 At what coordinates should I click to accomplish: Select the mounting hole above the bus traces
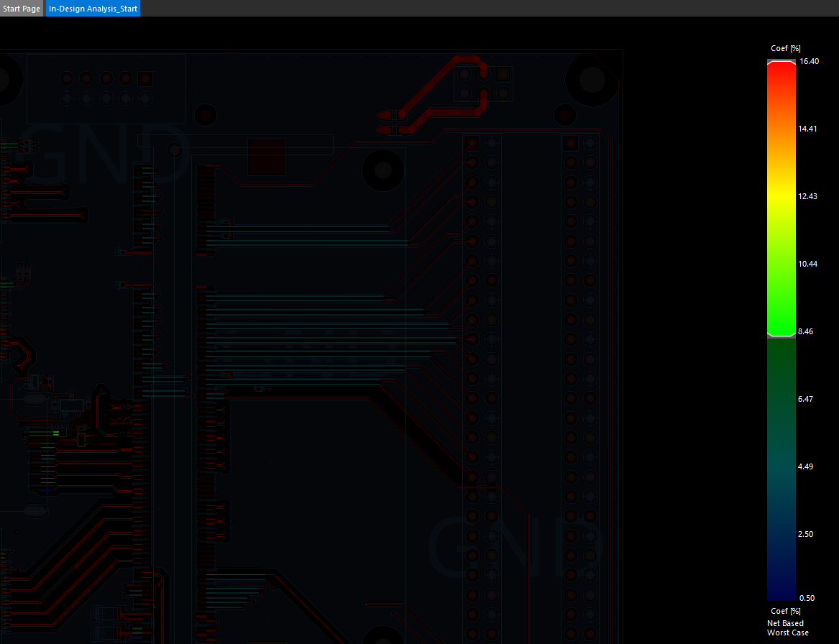tap(382, 170)
